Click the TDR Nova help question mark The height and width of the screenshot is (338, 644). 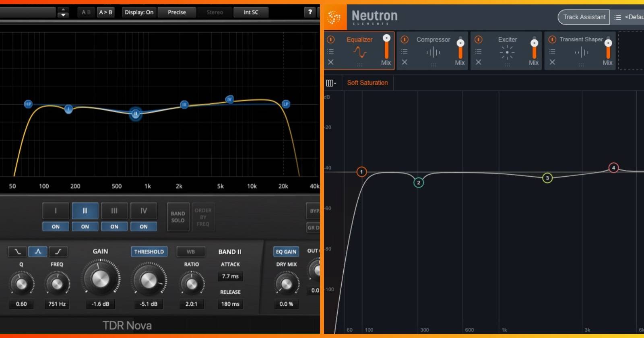point(310,12)
